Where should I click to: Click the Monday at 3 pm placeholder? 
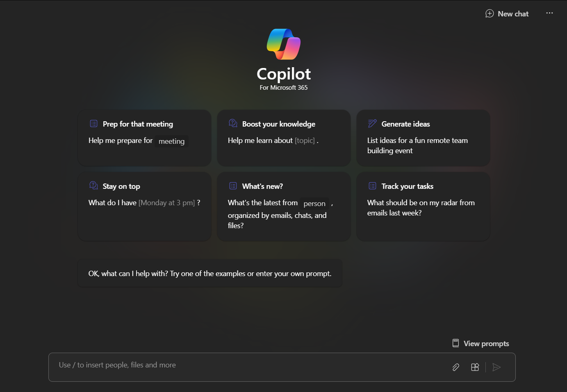[x=167, y=202]
